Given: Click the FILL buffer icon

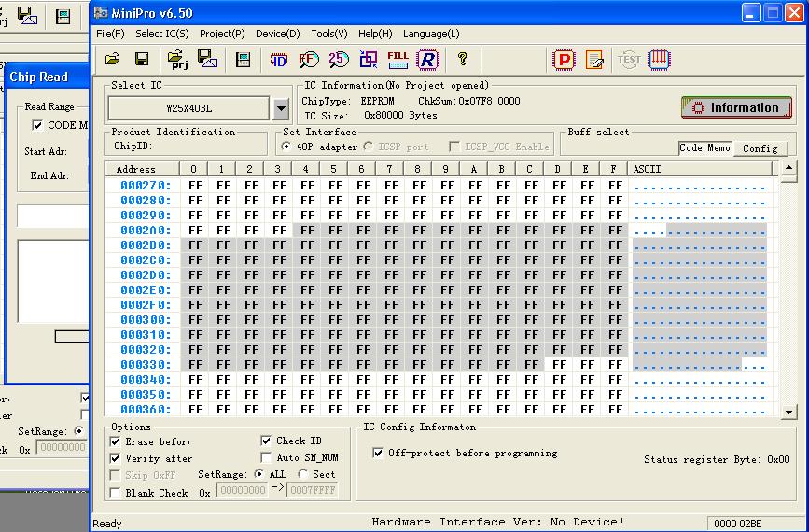Looking at the screenshot, I should tap(398, 60).
